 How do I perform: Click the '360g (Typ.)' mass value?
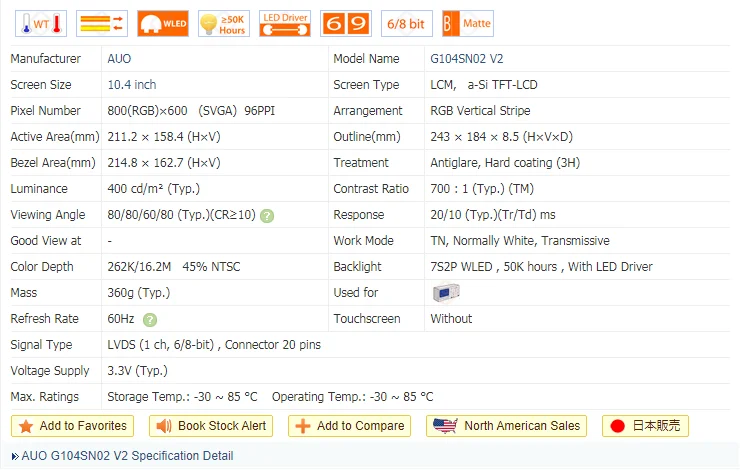pyautogui.click(x=139, y=293)
